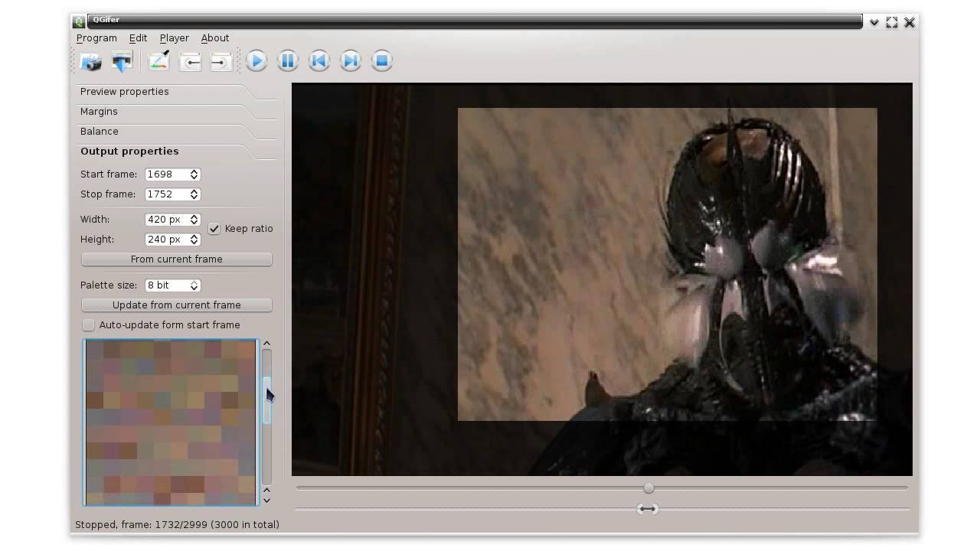980x551 pixels.
Task: Click the frame range slider double-arrow handle
Action: click(647, 509)
